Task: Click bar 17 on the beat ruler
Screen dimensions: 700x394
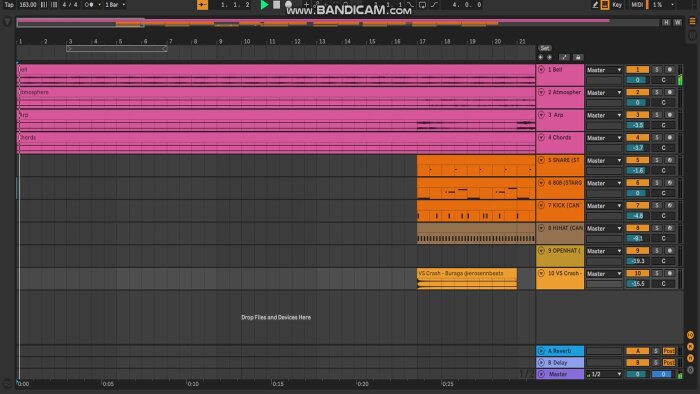Action: (422, 41)
